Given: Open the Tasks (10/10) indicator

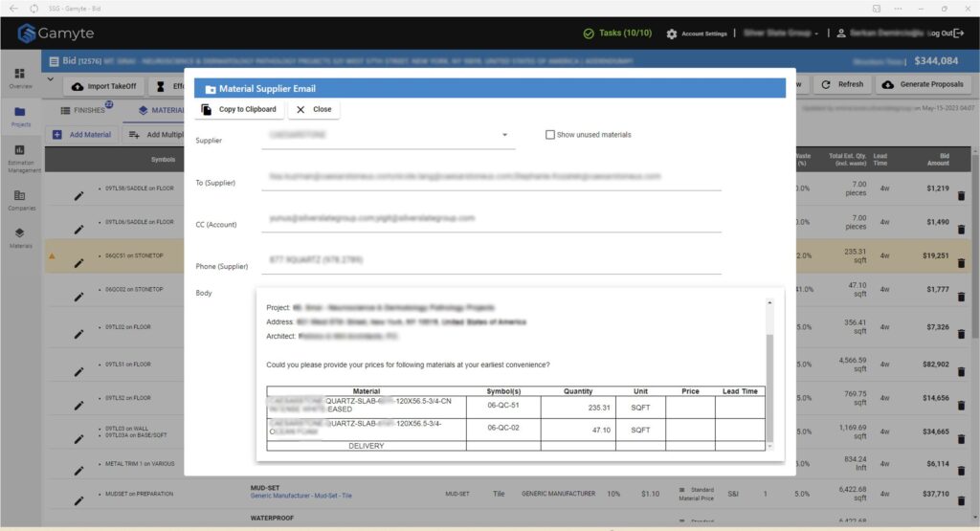Looking at the screenshot, I should click(617, 33).
